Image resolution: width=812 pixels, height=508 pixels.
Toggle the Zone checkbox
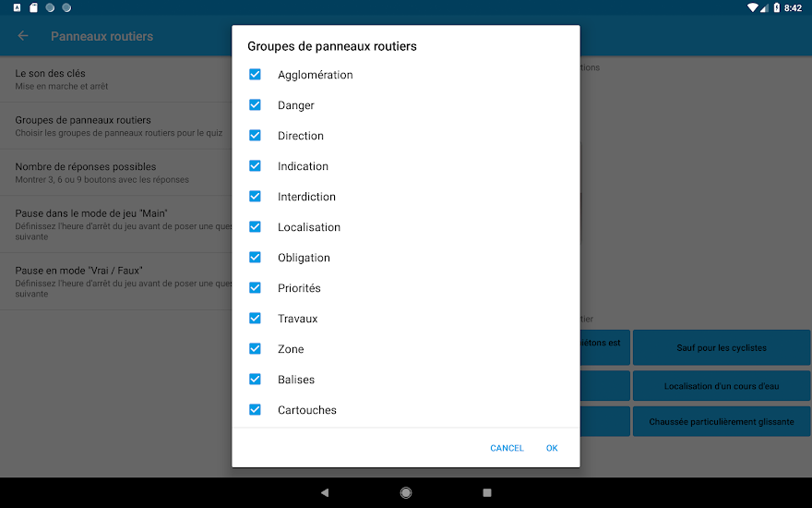[256, 349]
